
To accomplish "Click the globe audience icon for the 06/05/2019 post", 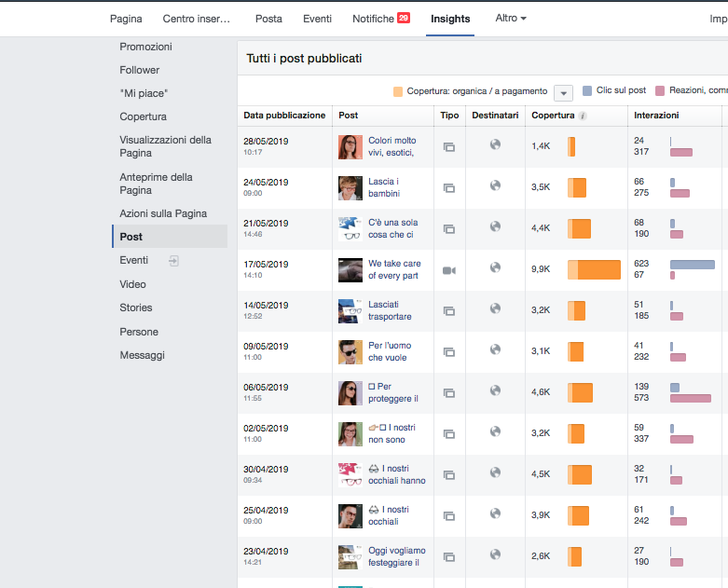I will (x=495, y=390).
